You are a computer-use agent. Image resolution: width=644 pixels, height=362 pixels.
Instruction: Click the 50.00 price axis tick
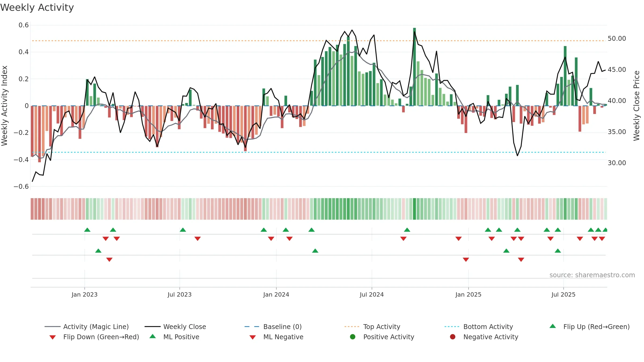(x=617, y=39)
